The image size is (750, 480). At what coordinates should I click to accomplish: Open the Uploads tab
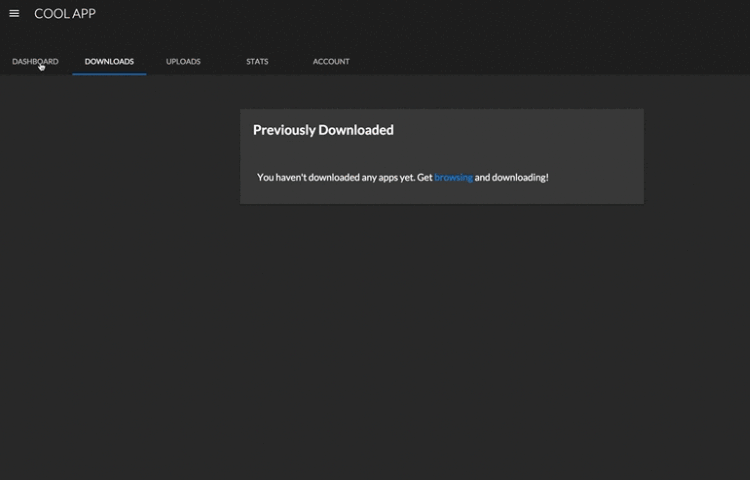tap(183, 61)
